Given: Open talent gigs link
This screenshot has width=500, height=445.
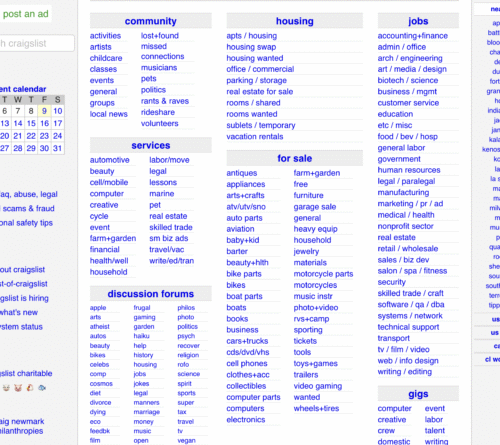Looking at the screenshot, I should point(435,431).
